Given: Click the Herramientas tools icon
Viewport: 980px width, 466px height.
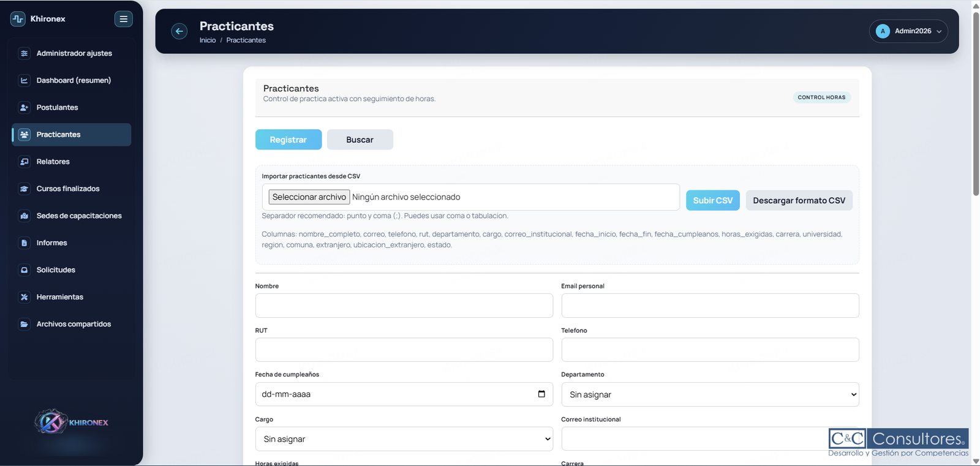Looking at the screenshot, I should coord(24,297).
